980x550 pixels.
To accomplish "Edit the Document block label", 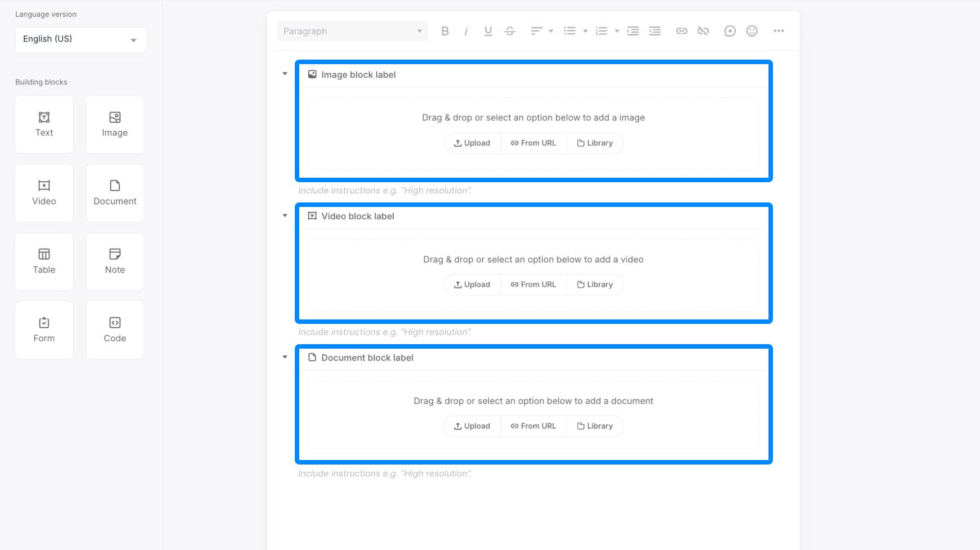I will (x=367, y=358).
